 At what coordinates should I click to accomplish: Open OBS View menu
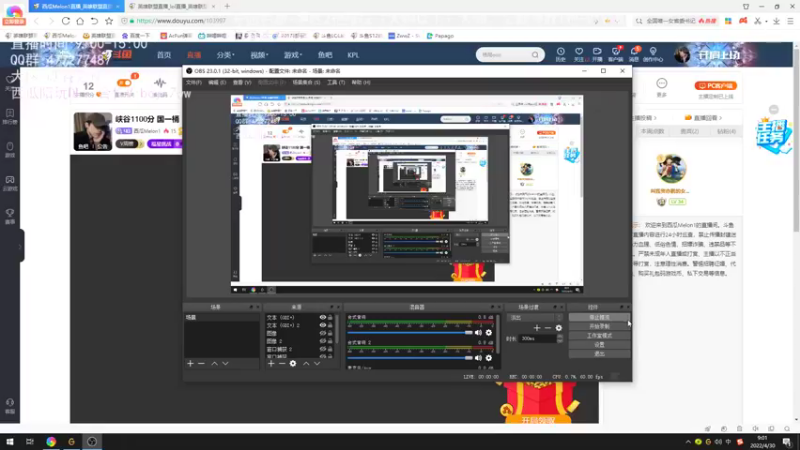(242, 82)
